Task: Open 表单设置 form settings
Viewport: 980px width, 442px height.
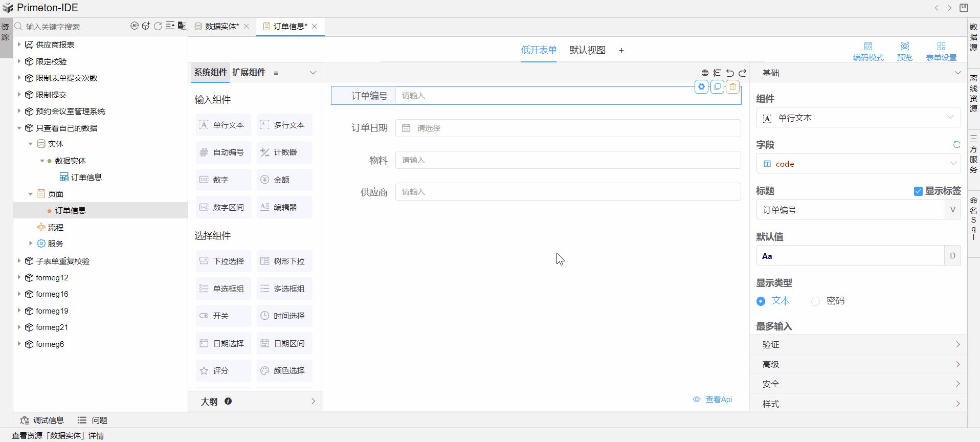Action: (x=941, y=51)
